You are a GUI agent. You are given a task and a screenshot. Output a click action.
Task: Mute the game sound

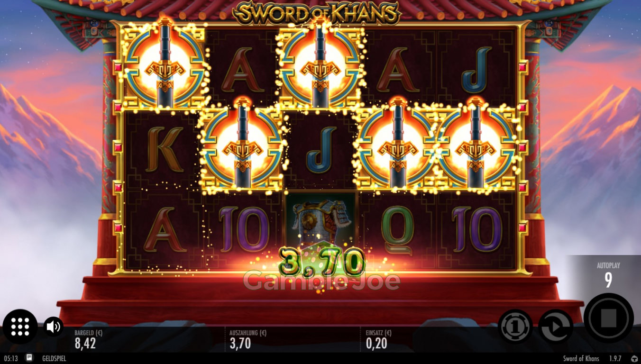pos(53,327)
